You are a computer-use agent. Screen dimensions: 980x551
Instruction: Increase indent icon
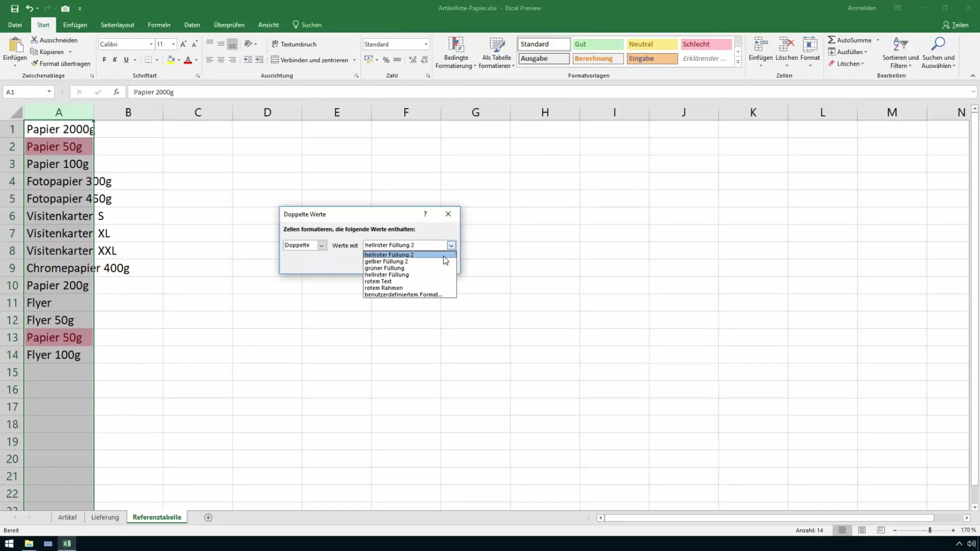click(259, 60)
